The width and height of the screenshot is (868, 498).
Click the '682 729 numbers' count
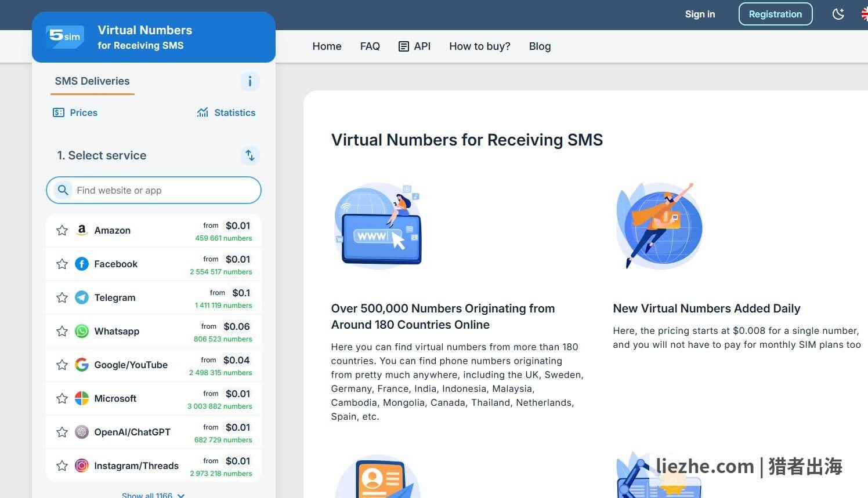coord(223,440)
